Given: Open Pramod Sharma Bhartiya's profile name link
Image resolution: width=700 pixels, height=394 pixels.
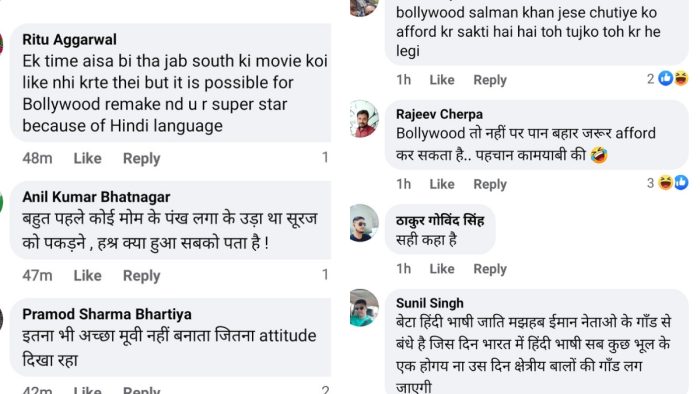Looking at the screenshot, I should pos(107,314).
